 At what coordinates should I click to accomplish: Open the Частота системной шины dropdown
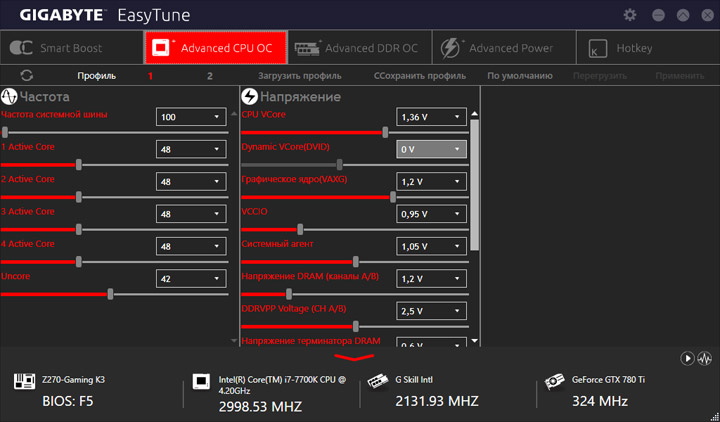[x=191, y=117]
